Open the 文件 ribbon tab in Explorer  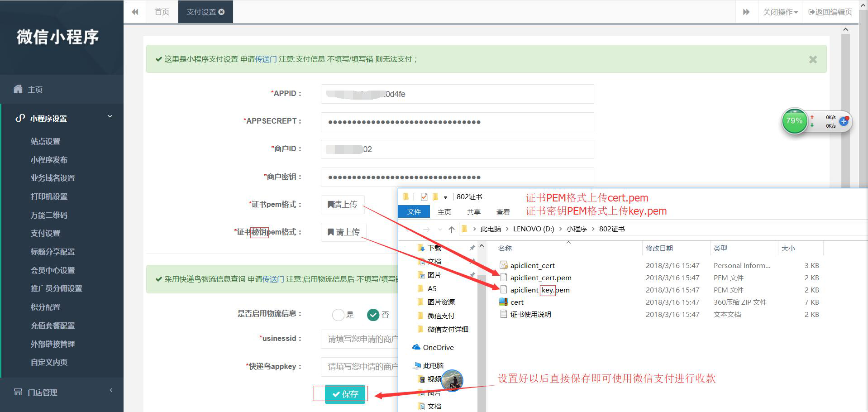pyautogui.click(x=414, y=211)
